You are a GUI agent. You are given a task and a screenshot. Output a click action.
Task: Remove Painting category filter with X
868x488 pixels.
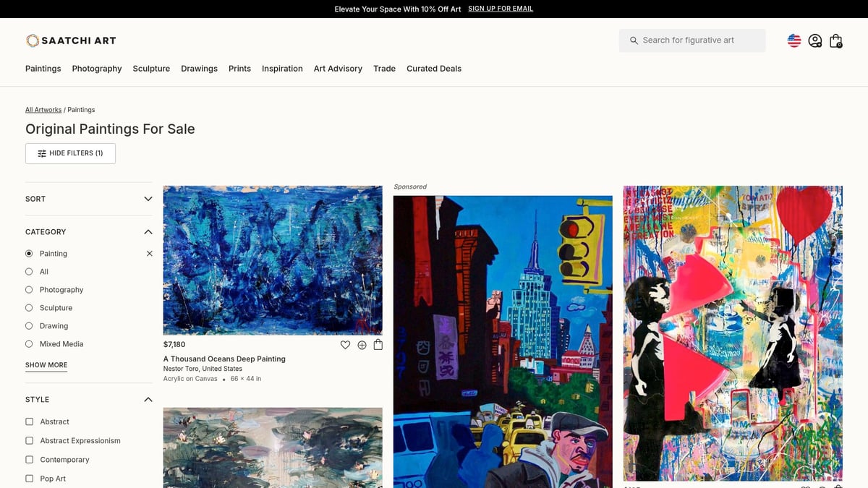point(150,254)
